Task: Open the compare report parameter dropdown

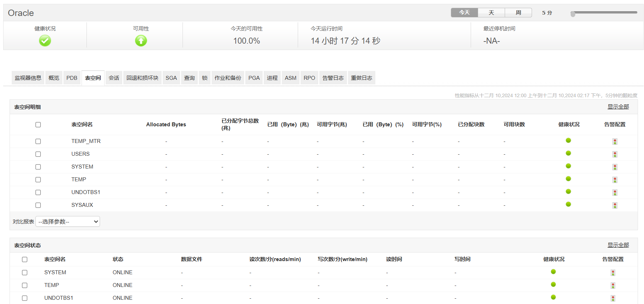Action: (68, 221)
